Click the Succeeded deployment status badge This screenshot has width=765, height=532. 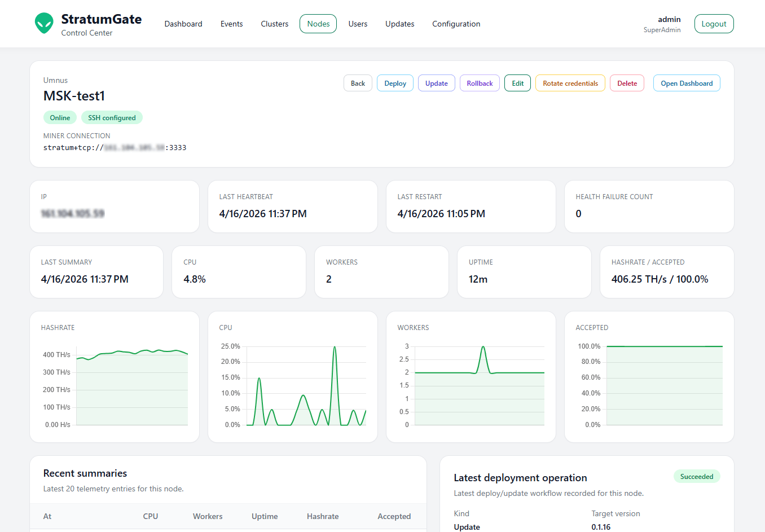(696, 477)
